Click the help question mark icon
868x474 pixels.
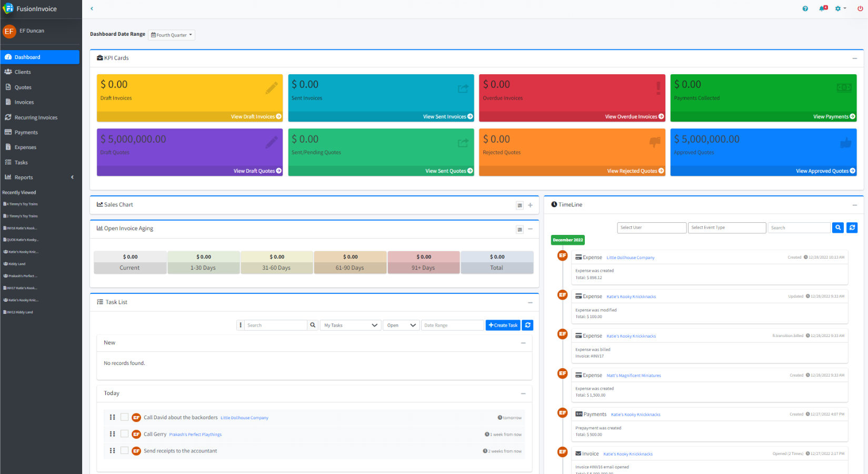coord(805,8)
